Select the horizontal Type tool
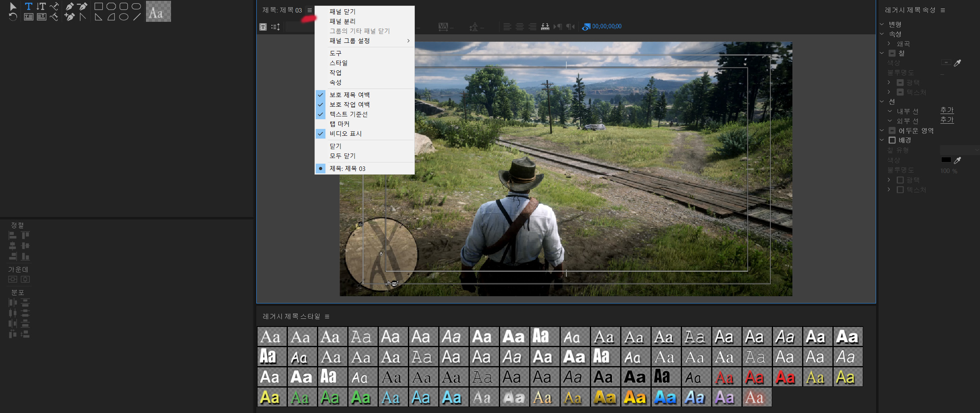This screenshot has width=980, height=413. 28,6
